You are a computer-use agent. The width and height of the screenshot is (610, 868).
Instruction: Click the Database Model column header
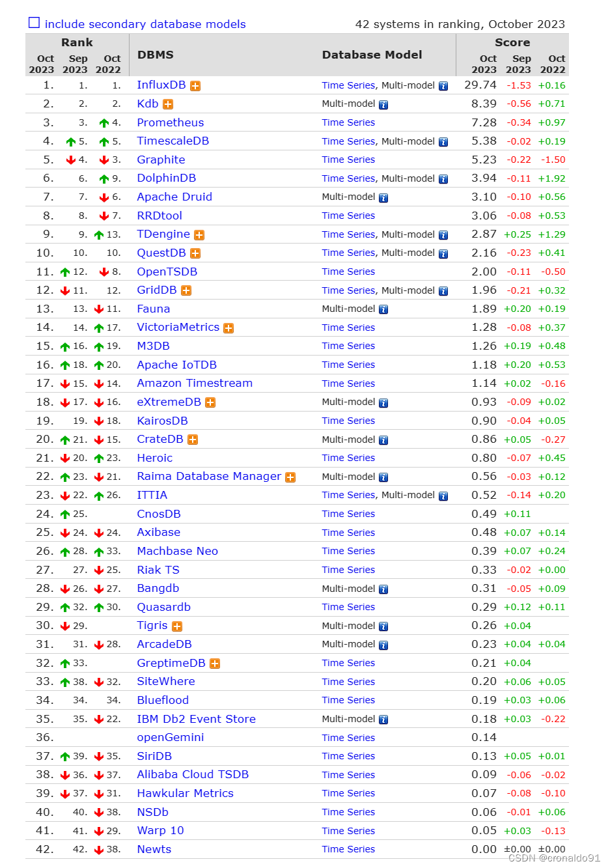click(372, 55)
